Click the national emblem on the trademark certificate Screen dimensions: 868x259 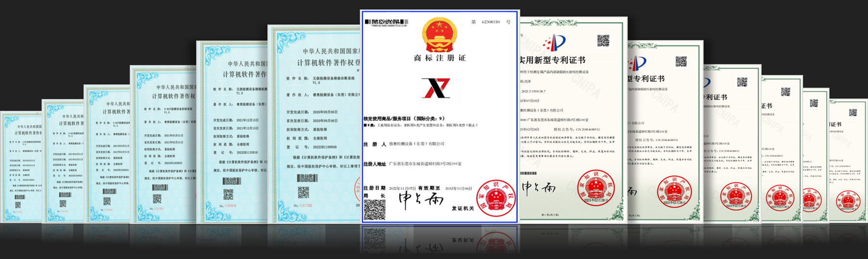point(439,35)
